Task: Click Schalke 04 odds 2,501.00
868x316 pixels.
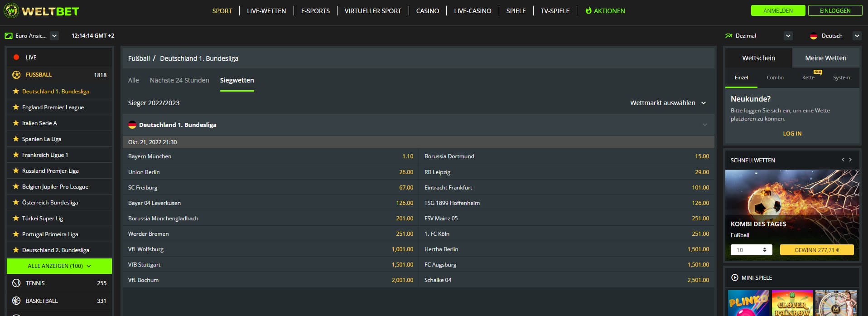Action: (x=698, y=280)
